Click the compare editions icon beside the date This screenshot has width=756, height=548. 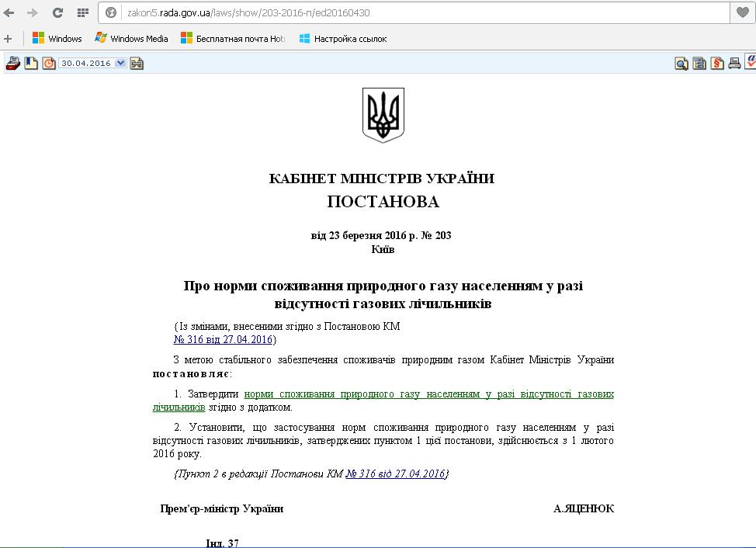(x=137, y=64)
